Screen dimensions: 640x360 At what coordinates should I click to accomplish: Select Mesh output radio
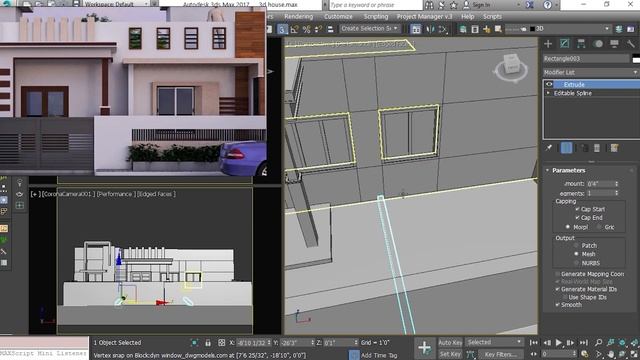click(576, 254)
